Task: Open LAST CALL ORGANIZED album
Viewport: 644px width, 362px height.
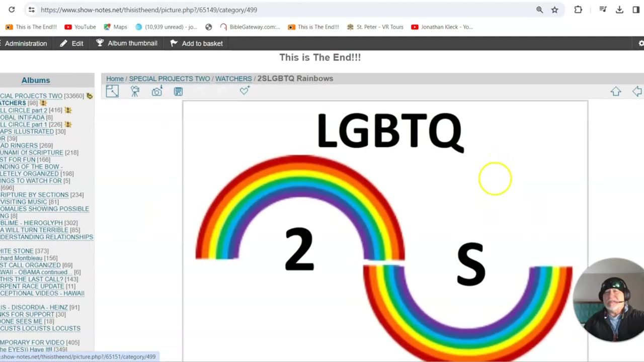Action: point(30,265)
